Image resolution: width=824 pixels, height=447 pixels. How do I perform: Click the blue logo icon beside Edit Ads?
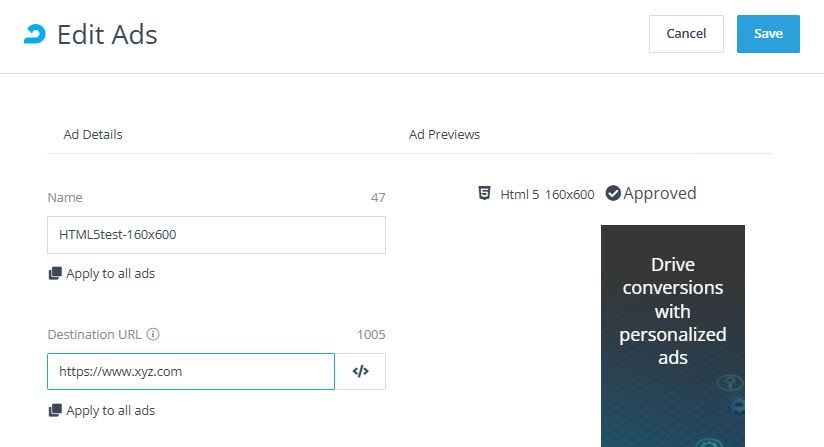click(35, 34)
